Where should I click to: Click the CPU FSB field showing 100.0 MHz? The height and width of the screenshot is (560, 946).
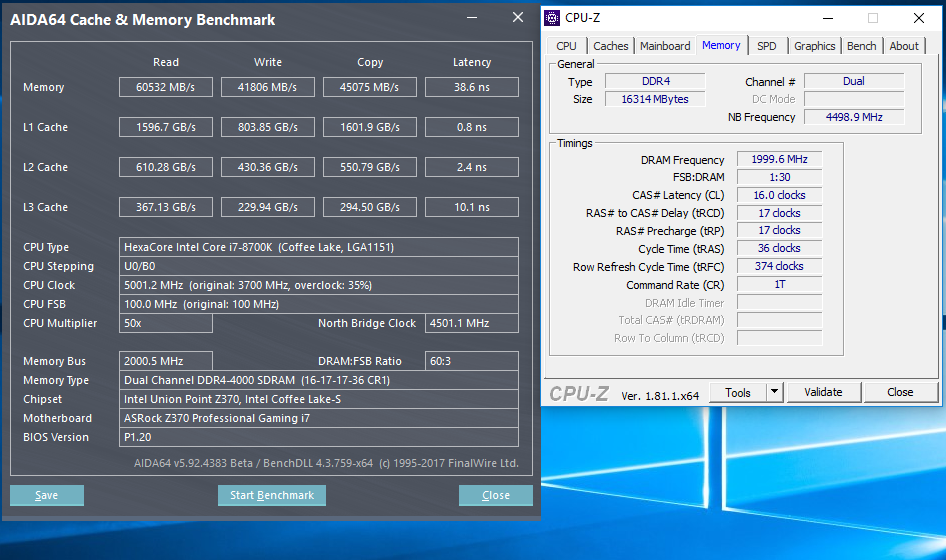tap(319, 304)
